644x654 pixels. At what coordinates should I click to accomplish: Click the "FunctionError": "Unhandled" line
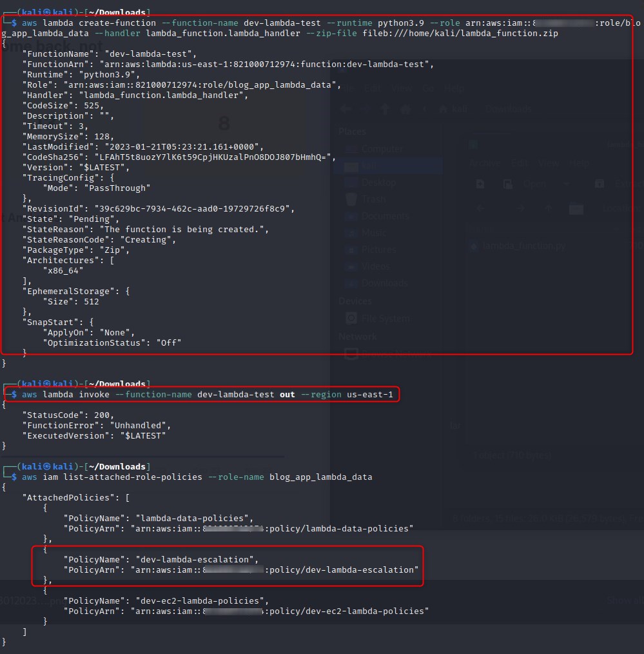(96, 426)
